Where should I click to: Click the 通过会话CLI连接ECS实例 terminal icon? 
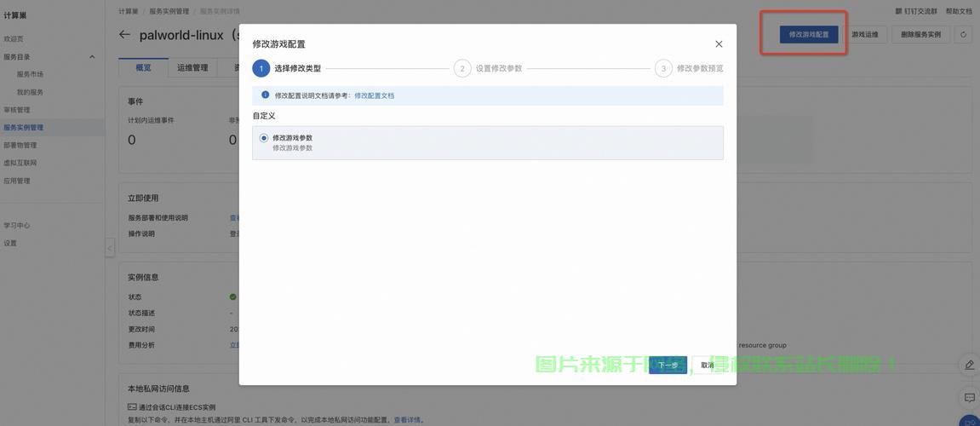click(132, 406)
